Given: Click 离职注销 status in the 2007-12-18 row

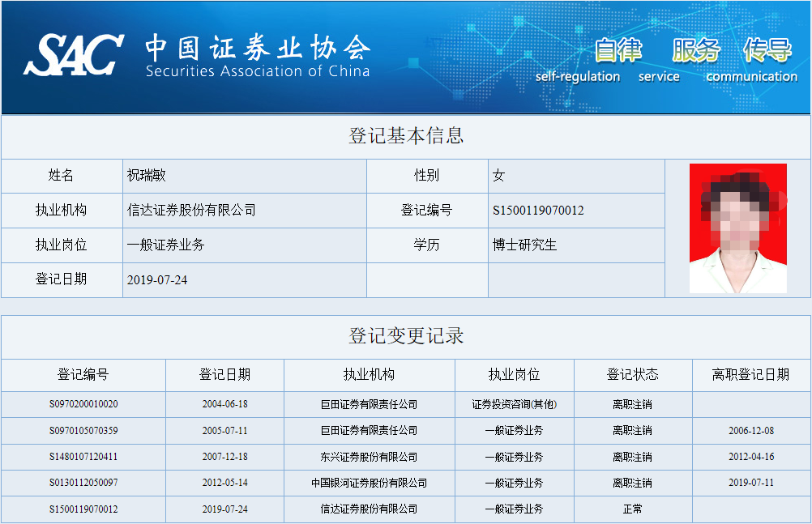Looking at the screenshot, I should click(632, 457).
